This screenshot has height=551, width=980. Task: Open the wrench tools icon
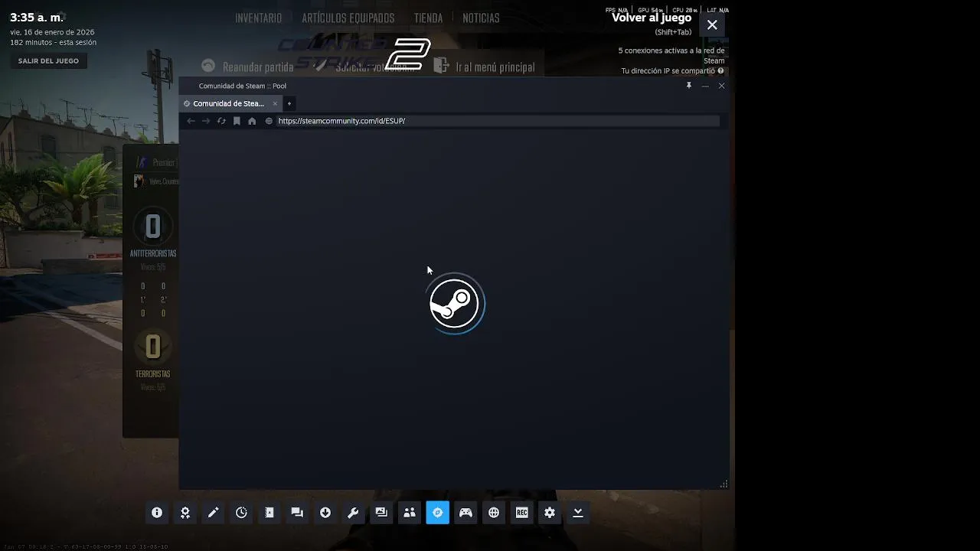coord(353,513)
